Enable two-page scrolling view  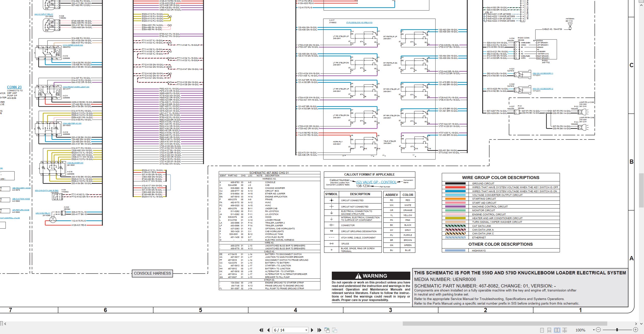(x=565, y=330)
